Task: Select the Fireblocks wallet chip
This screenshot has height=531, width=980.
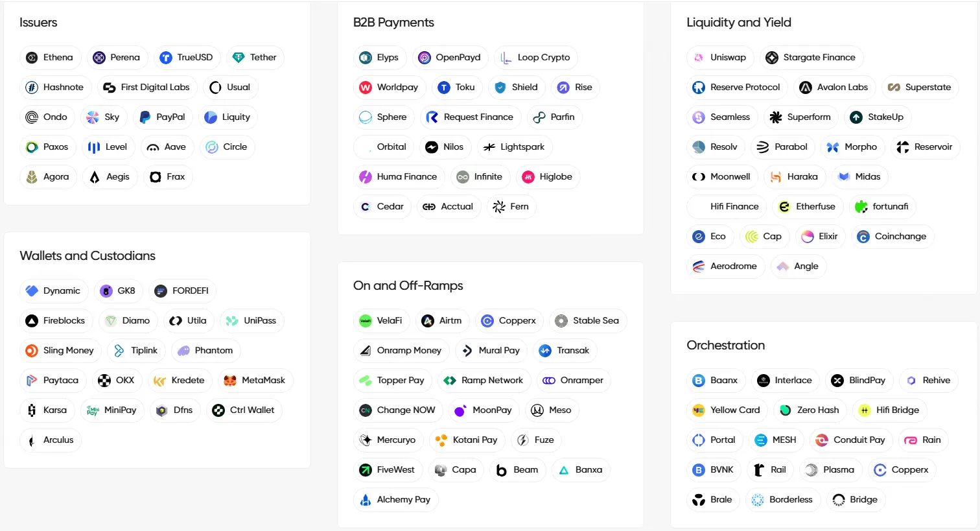Action: 56,321
